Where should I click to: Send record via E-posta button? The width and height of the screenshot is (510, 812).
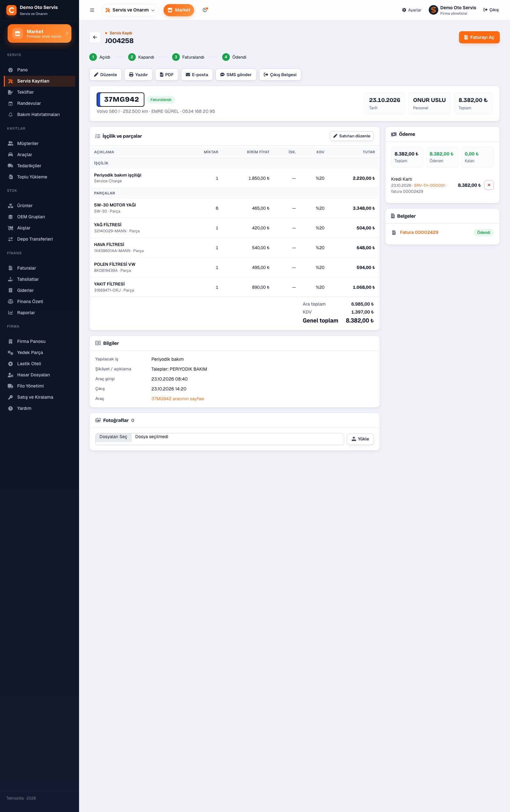click(x=197, y=75)
